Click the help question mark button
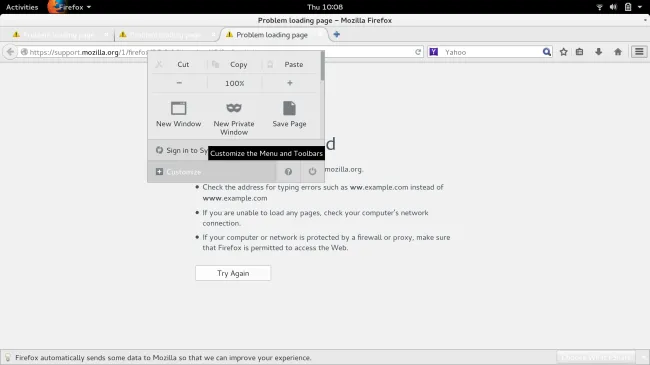Image resolution: width=650 pixels, height=365 pixels. click(x=288, y=172)
